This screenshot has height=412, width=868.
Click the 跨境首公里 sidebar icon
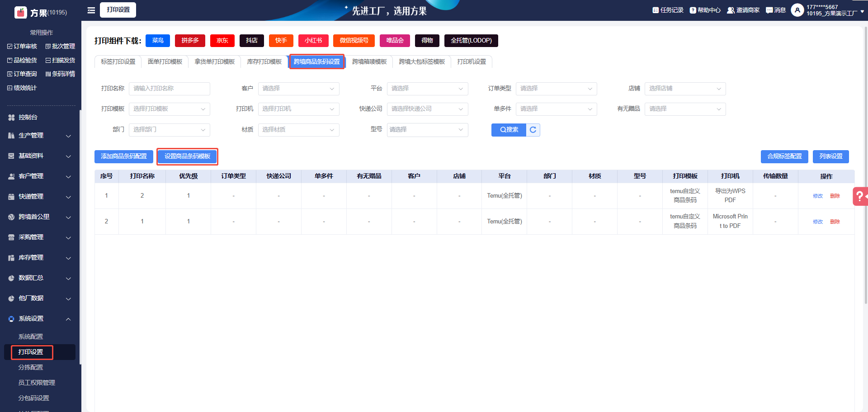(11, 217)
